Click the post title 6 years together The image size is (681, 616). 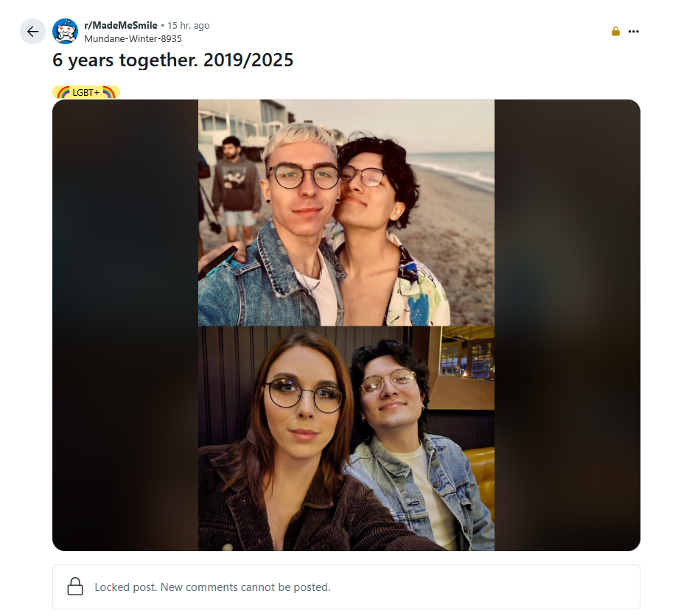pos(173,60)
